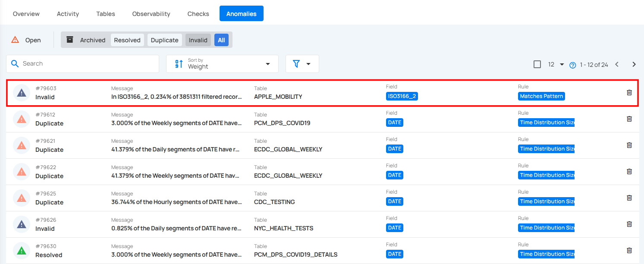644x264 pixels.
Task: Filter by Archived anomalies
Action: 85,40
